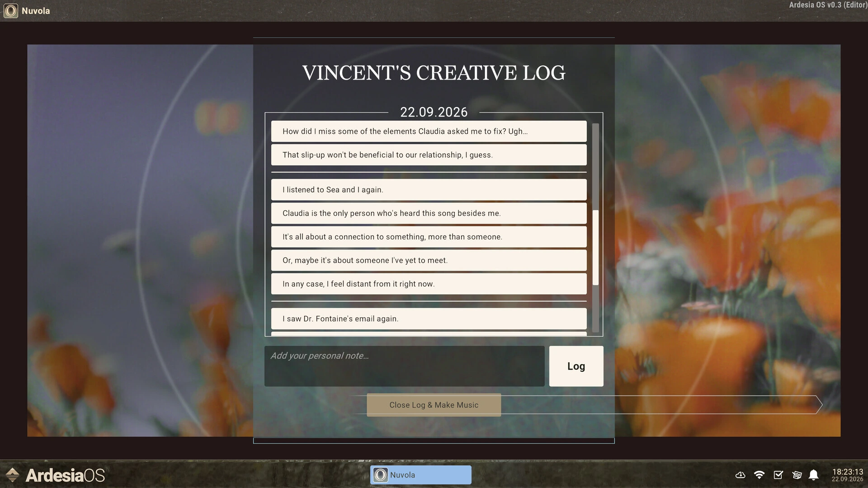Select entry 'That slip-up won't be beneficial'
The image size is (868, 488).
(x=429, y=155)
